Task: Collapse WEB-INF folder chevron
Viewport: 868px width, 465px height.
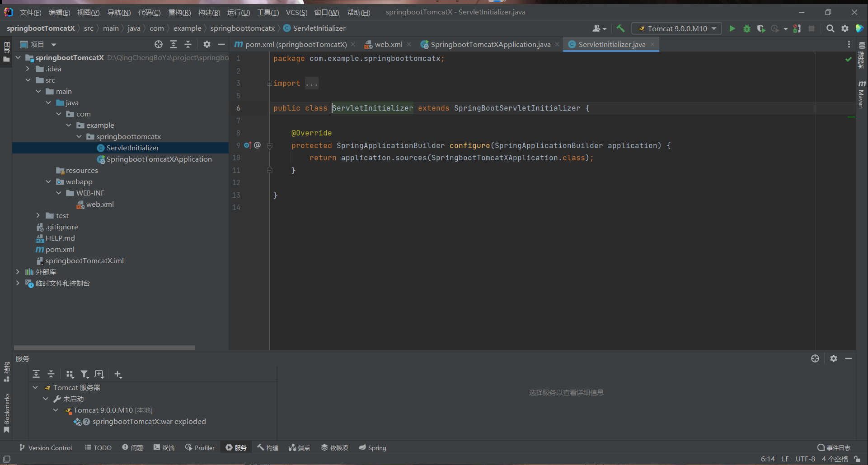Action: (59, 193)
